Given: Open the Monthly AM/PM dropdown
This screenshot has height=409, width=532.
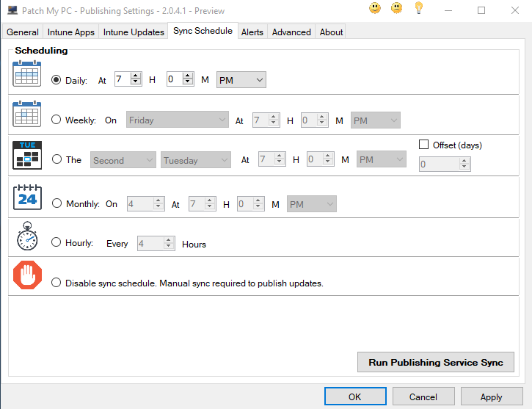Looking at the screenshot, I should (x=312, y=204).
